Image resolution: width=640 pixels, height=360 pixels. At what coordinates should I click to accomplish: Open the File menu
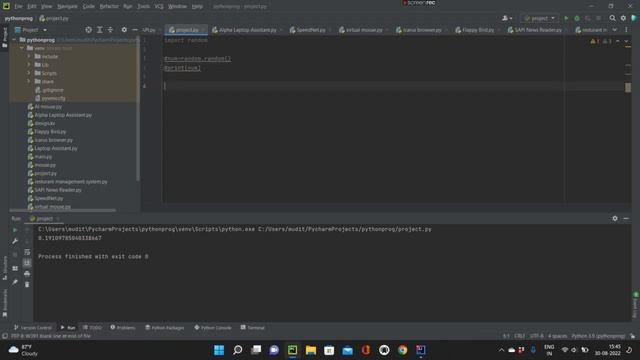pos(18,7)
